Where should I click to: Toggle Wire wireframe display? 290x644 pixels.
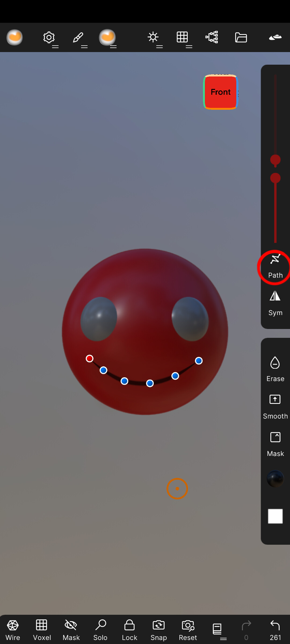pyautogui.click(x=13, y=630)
